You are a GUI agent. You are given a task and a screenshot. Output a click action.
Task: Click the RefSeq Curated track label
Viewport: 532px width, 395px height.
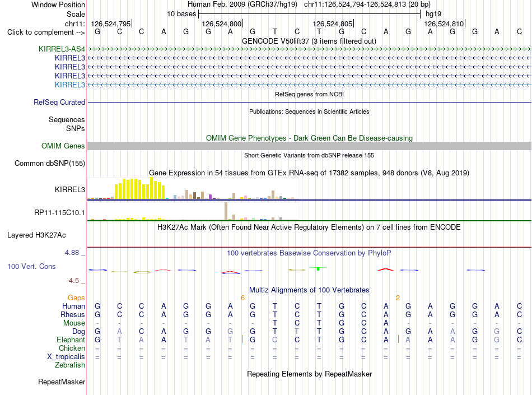(x=59, y=102)
